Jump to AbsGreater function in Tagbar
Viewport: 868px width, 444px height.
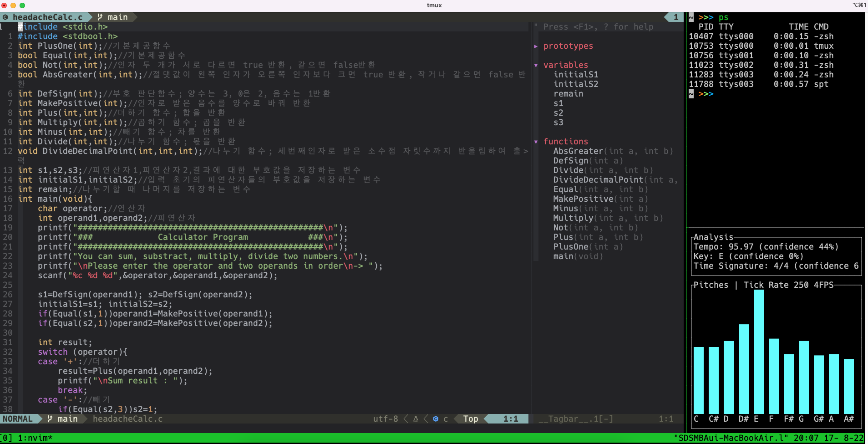coord(613,151)
